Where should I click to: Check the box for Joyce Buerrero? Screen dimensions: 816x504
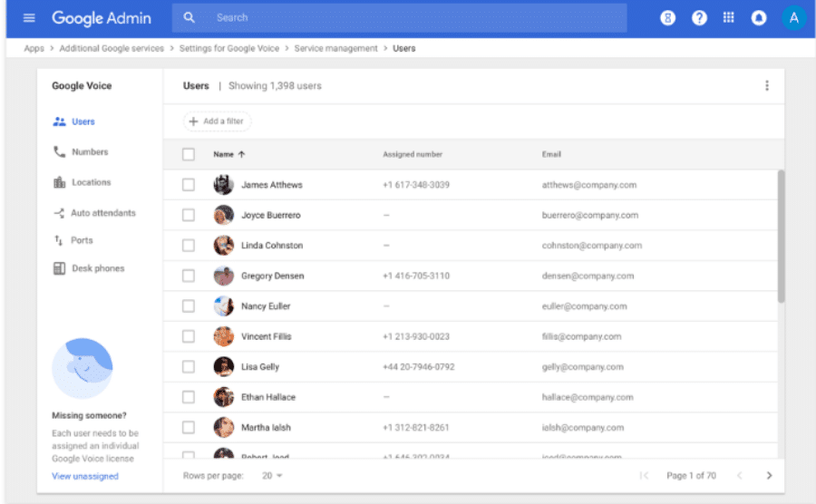189,215
